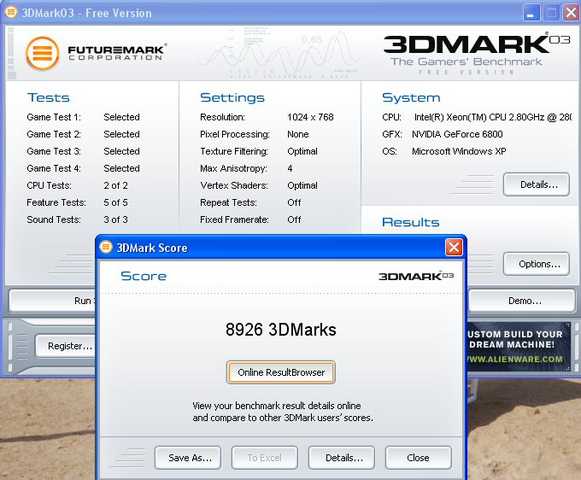Click 'View your benchmark result details online' text

(276, 405)
